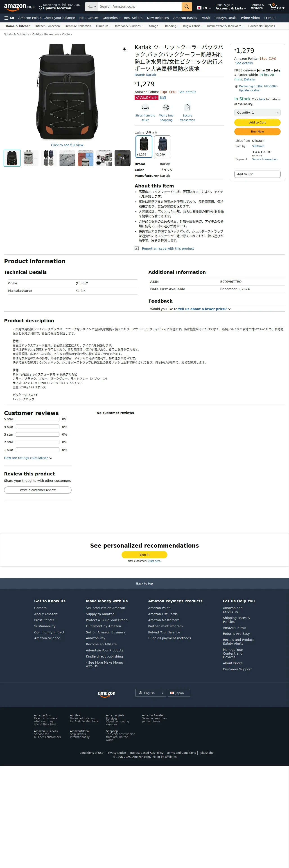289x868 pixels.
Task: Click the seller star rating icons
Action: (x=259, y=152)
